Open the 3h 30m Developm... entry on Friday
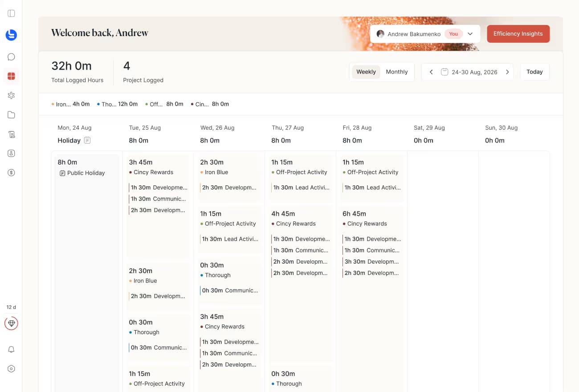This screenshot has height=392, width=579. (x=372, y=261)
